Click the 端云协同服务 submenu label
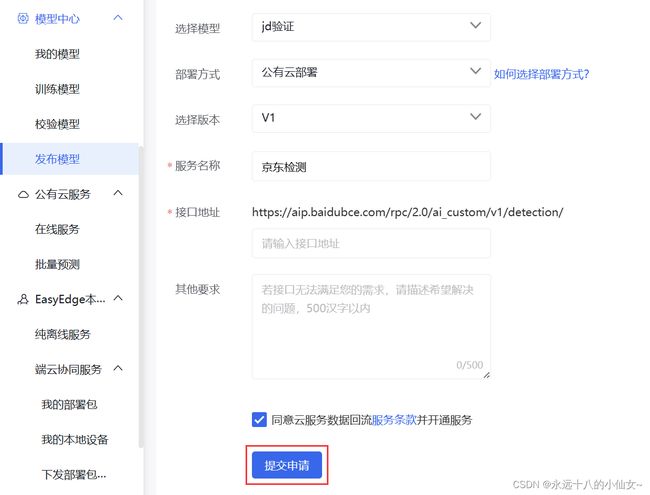The width and height of the screenshot is (650, 495). (68, 369)
